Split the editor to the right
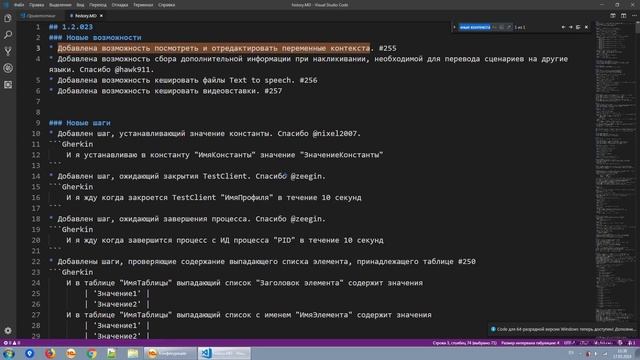Image resolution: width=640 pixels, height=360 pixels. click(623, 16)
